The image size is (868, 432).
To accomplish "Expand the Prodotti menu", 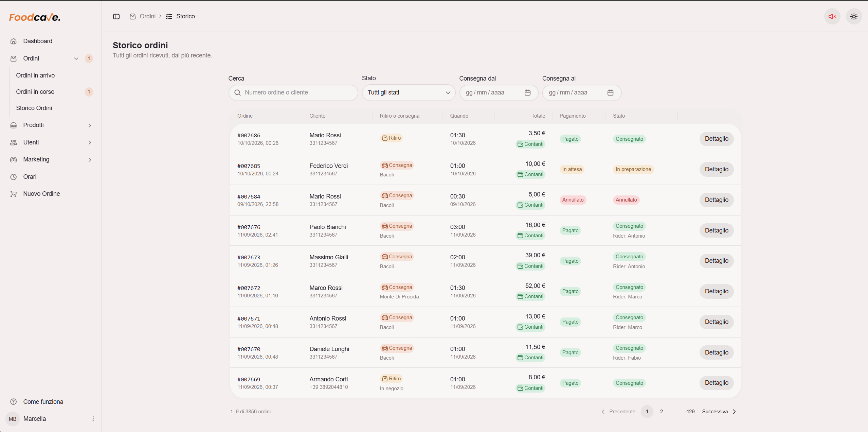I will pyautogui.click(x=90, y=125).
